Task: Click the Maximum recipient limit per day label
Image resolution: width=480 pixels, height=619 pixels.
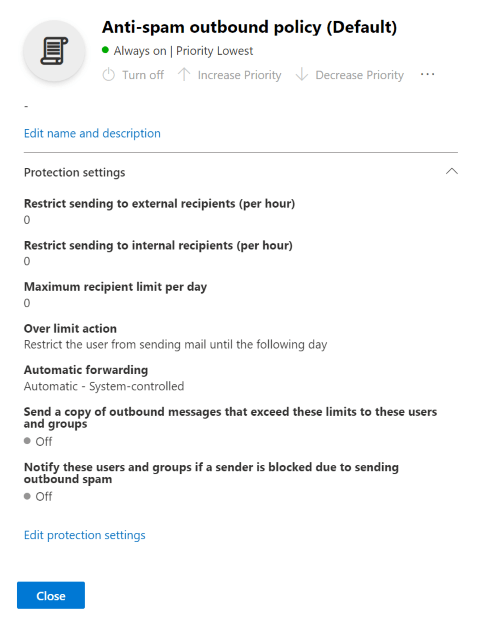Action: [115, 287]
